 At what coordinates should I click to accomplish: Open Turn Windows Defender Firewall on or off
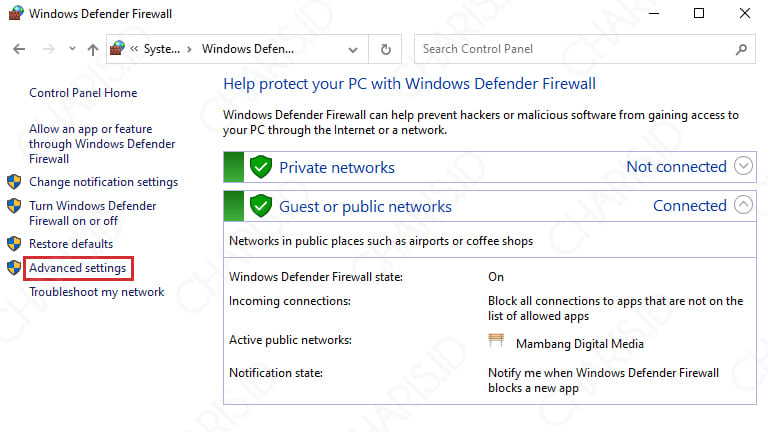(93, 214)
